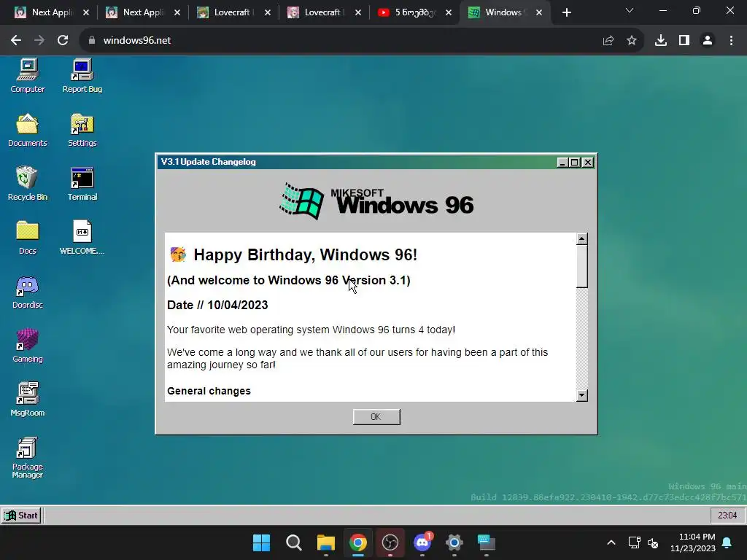Minimize the V3.1 Update Changelog window
Image resolution: width=747 pixels, height=560 pixels.
[x=562, y=163]
